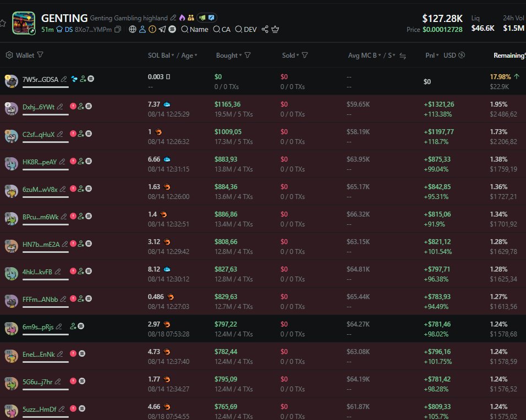The height and width of the screenshot is (420, 526).
Task: Sort by Sold column
Action: tap(291, 56)
